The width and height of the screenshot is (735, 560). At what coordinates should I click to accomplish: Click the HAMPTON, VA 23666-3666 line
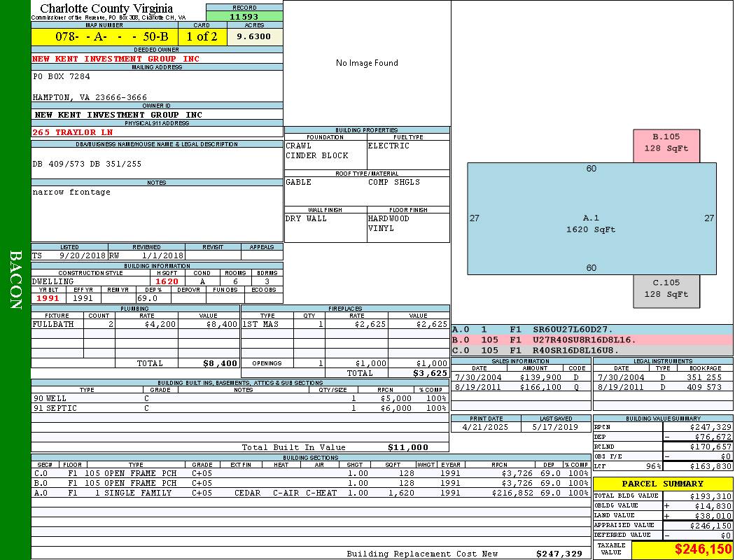click(90, 97)
